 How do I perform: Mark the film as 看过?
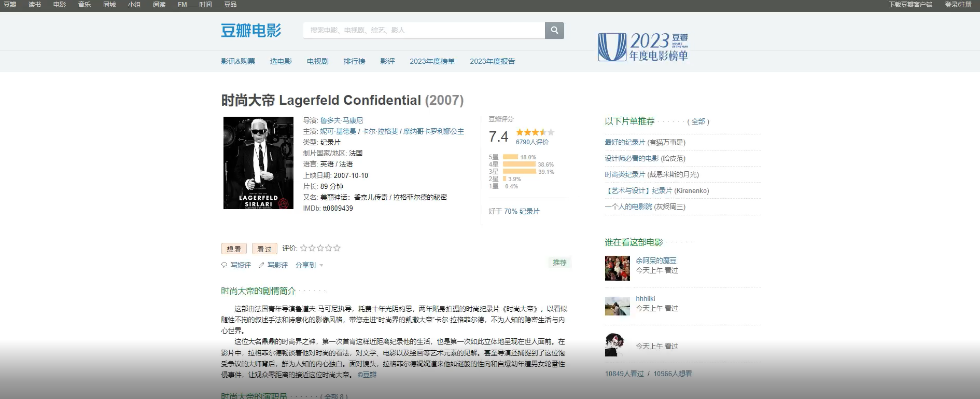(264, 249)
